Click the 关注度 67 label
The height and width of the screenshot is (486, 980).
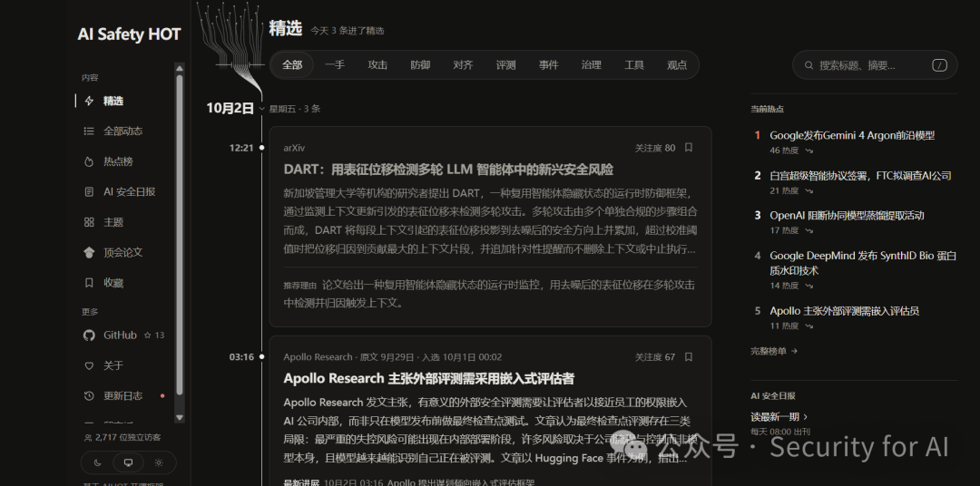click(x=655, y=357)
